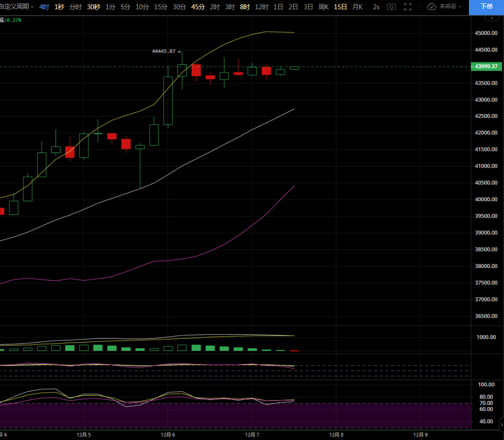Select the 1秒 interval
Screen dimensions: 504x440
(x=59, y=7)
